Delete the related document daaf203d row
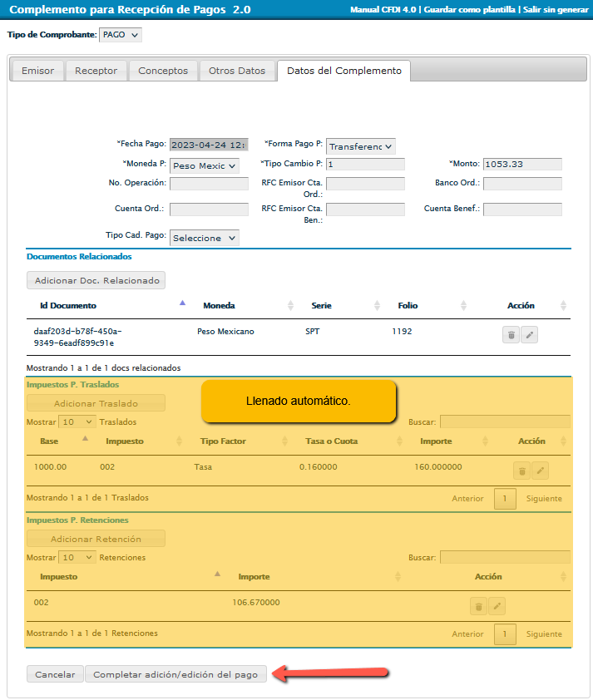This screenshot has width=593, height=700. [x=511, y=335]
